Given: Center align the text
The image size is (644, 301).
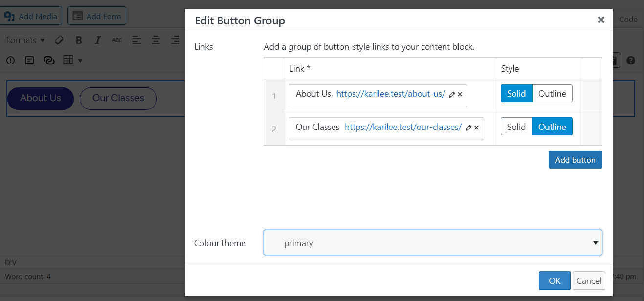Looking at the screenshot, I should [155, 40].
